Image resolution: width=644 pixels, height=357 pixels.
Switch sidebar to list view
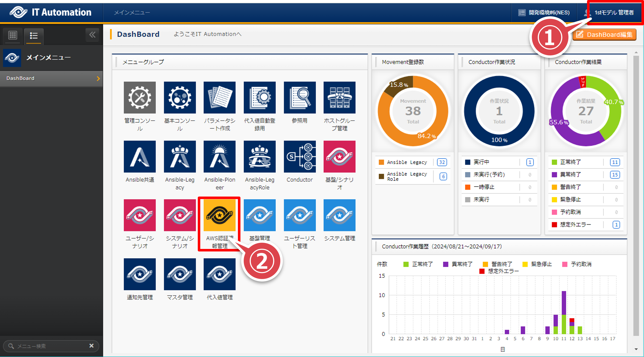tap(34, 36)
